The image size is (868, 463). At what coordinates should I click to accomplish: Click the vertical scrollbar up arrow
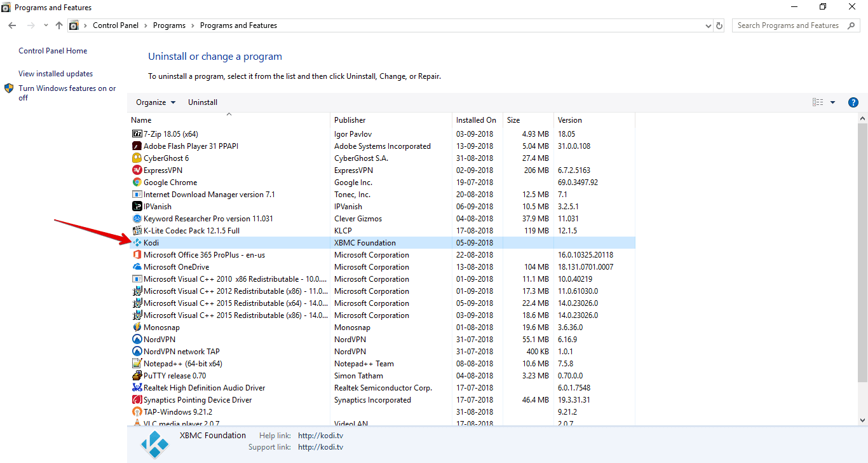pyautogui.click(x=862, y=119)
